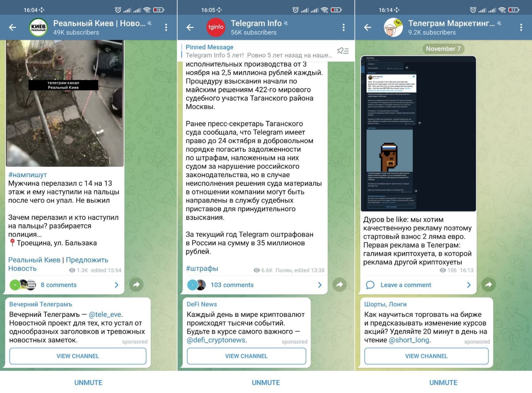Image resolution: width=532 pixels, height=393 pixels.
Task: Tap alarm icon in 16:04 status bar
Action: (x=118, y=10)
